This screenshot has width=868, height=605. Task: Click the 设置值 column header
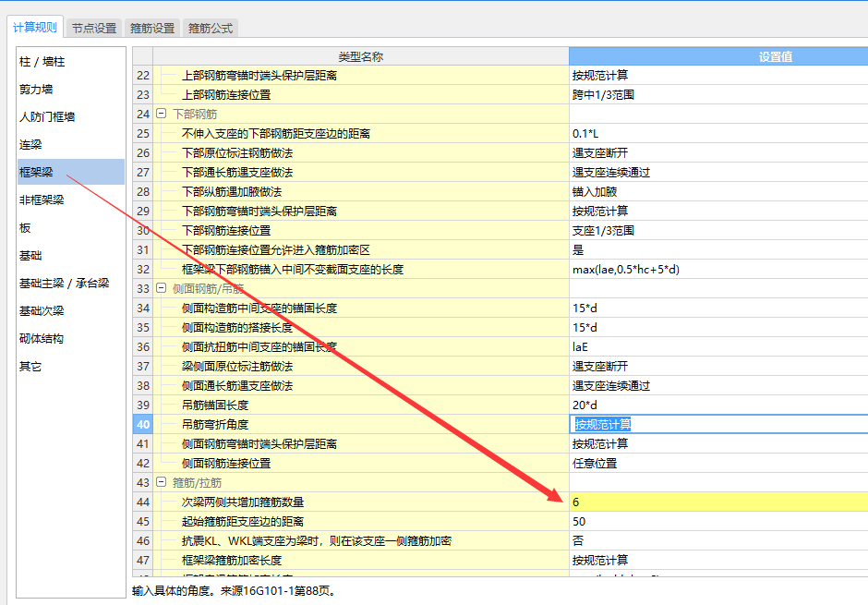718,56
